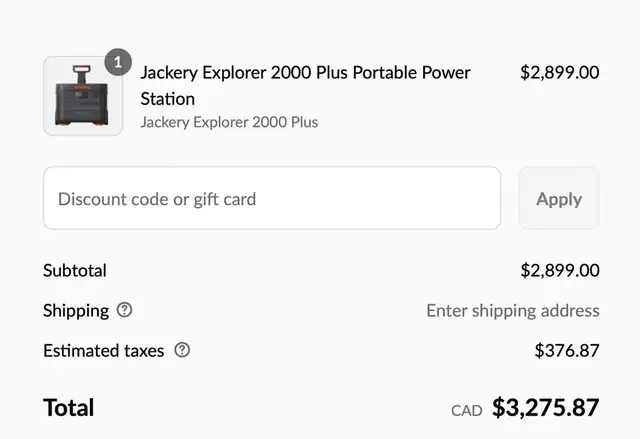Click the Jackery Explorer 2000 Plus Portable Power title
Viewport: 640px width, 439px height.
pyautogui.click(x=305, y=73)
